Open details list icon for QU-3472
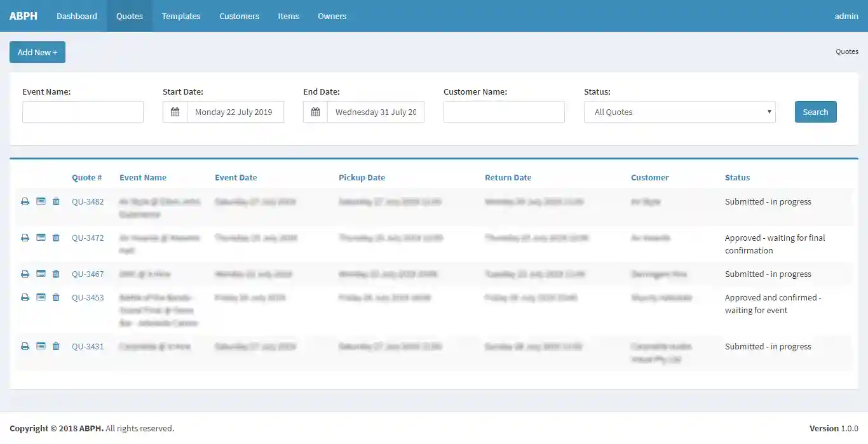 [41, 238]
